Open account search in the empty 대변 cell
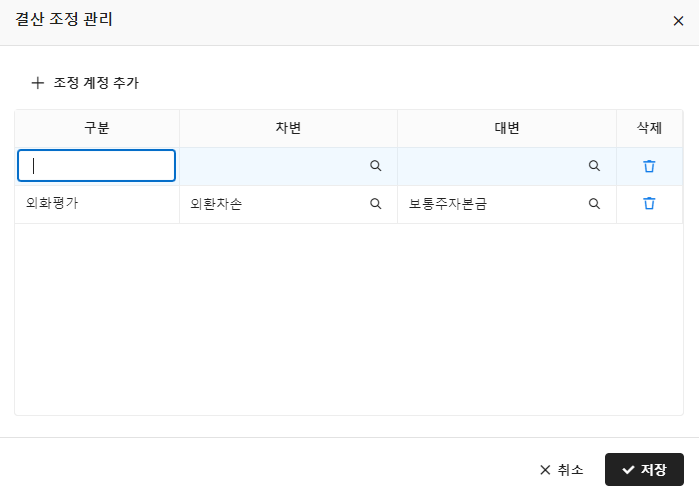Screen dimensions: 699x497 (594, 166)
